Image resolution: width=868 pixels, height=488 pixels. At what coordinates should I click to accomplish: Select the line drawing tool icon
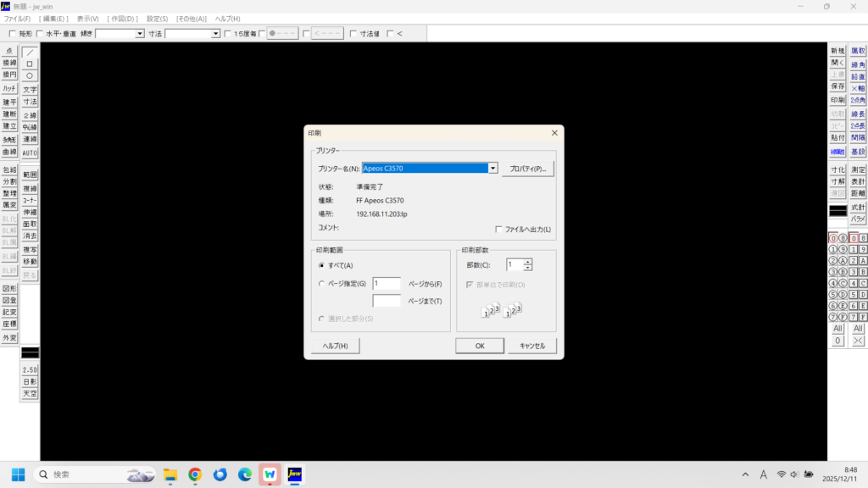pos(30,52)
